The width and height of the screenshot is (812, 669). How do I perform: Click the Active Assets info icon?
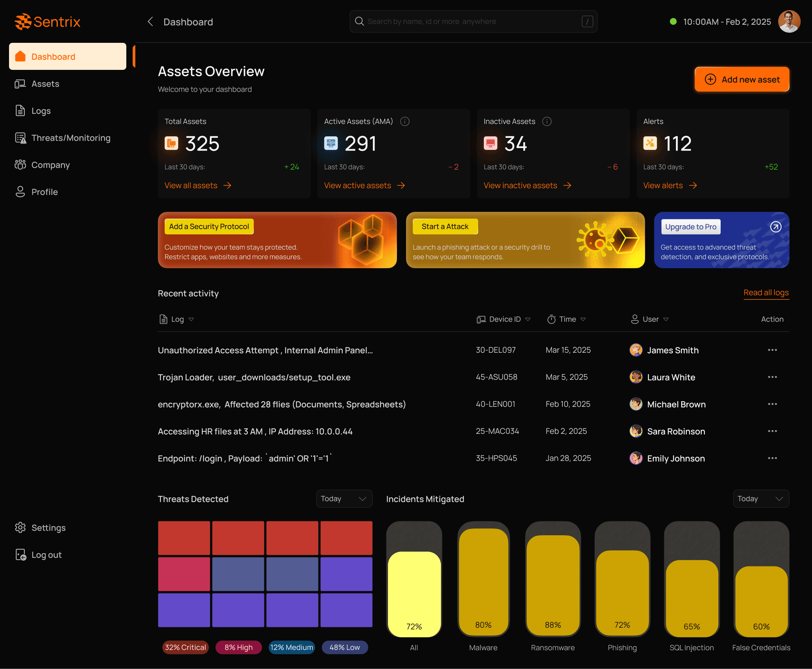[404, 121]
